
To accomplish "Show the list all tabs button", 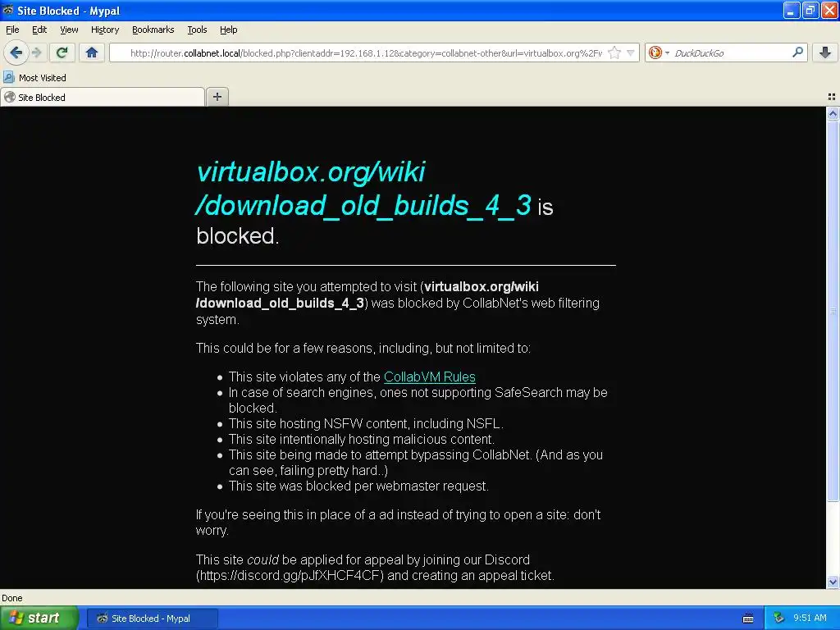I will (832, 97).
